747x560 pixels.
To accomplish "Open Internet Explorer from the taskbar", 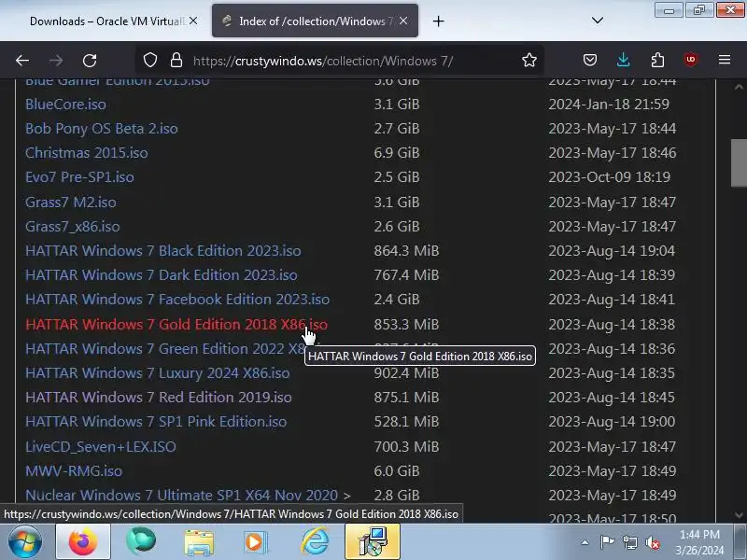I will (315, 541).
